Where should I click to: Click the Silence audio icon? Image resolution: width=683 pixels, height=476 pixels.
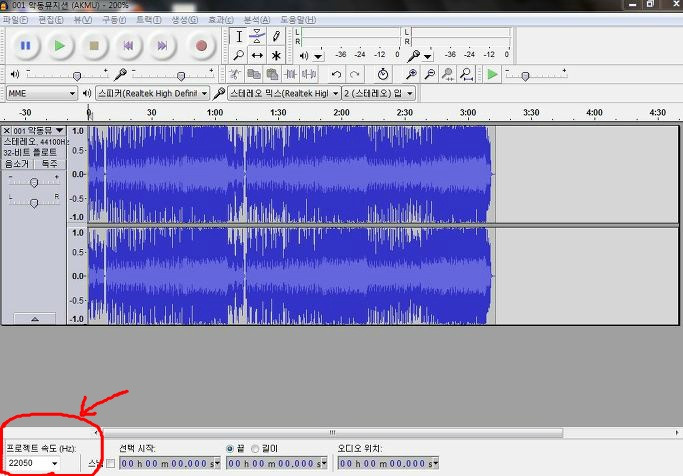309,74
